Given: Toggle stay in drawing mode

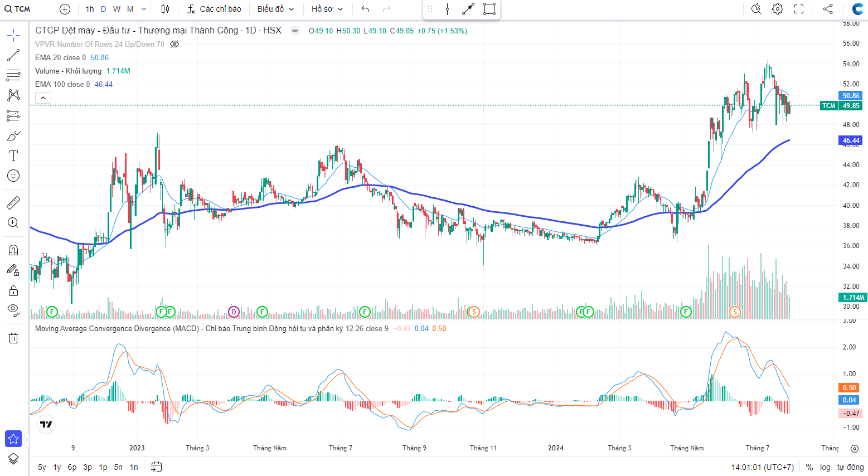Looking at the screenshot, I should click(x=13, y=270).
